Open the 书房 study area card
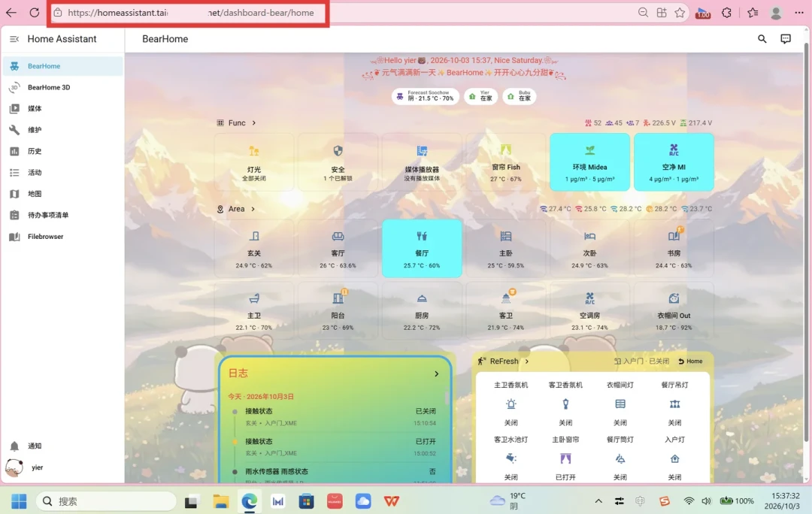This screenshot has width=812, height=514. pos(673,249)
